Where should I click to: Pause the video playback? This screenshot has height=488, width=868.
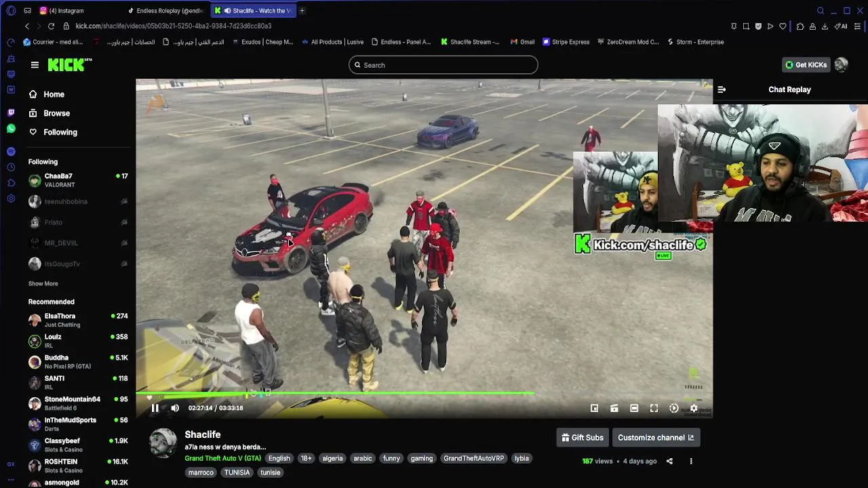[155, 408]
